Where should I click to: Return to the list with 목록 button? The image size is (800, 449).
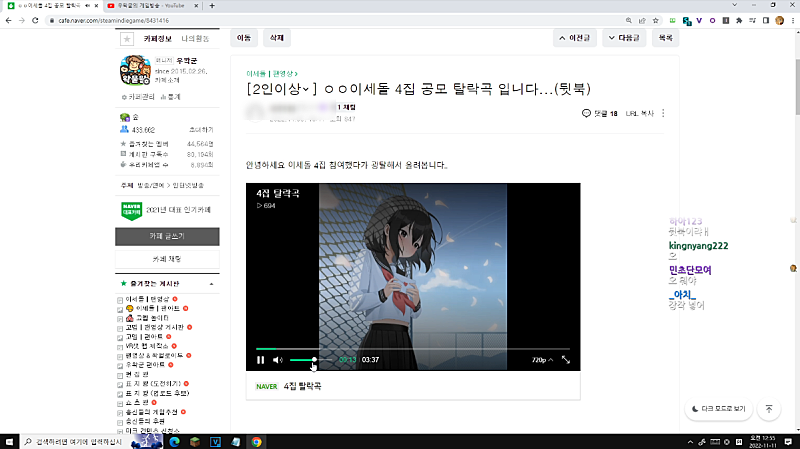click(x=665, y=38)
